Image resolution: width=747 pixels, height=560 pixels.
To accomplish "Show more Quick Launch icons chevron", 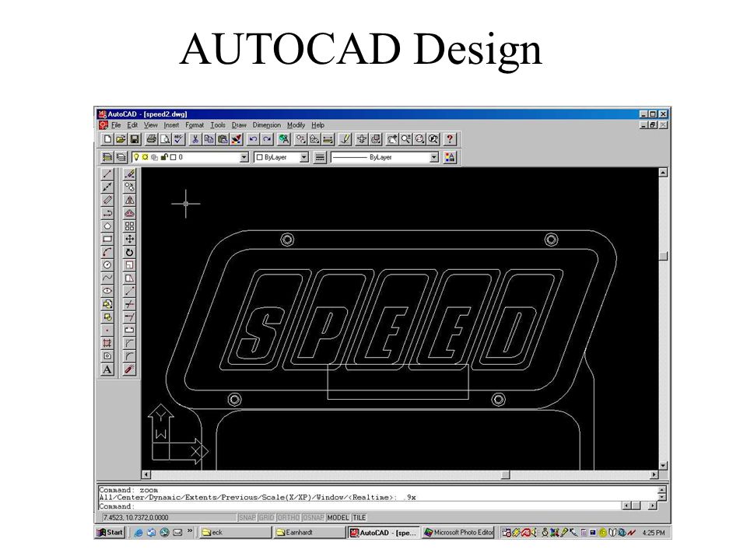I will 190,531.
